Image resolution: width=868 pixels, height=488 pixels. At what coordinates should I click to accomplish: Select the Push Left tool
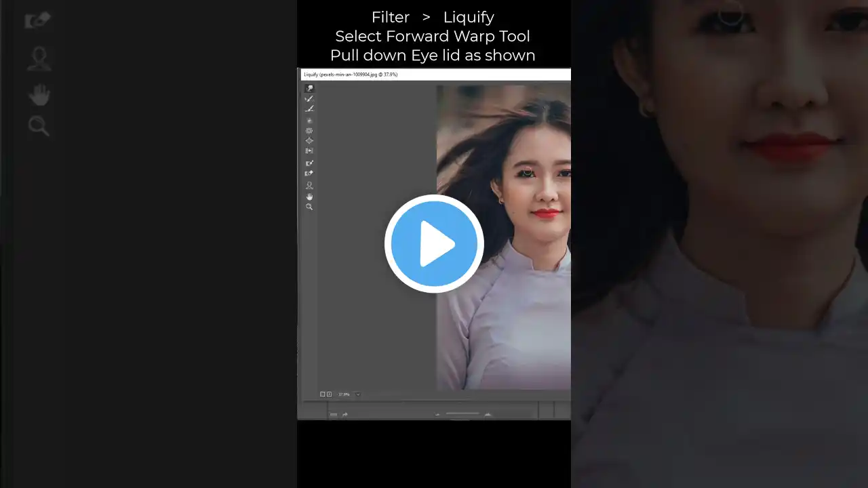pyautogui.click(x=309, y=151)
